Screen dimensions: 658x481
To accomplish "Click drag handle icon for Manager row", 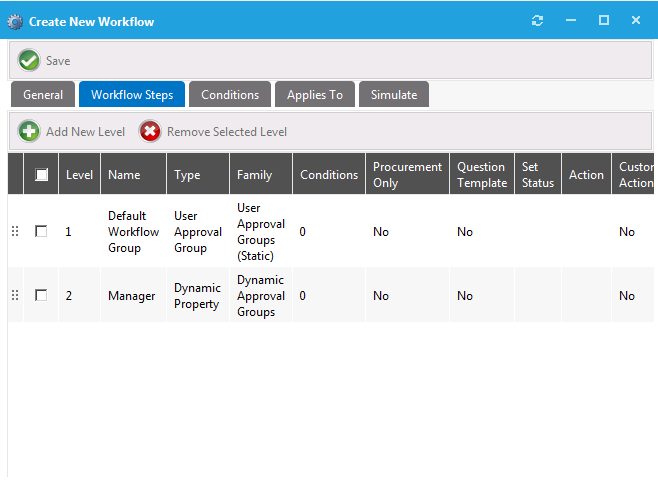I will point(15,296).
